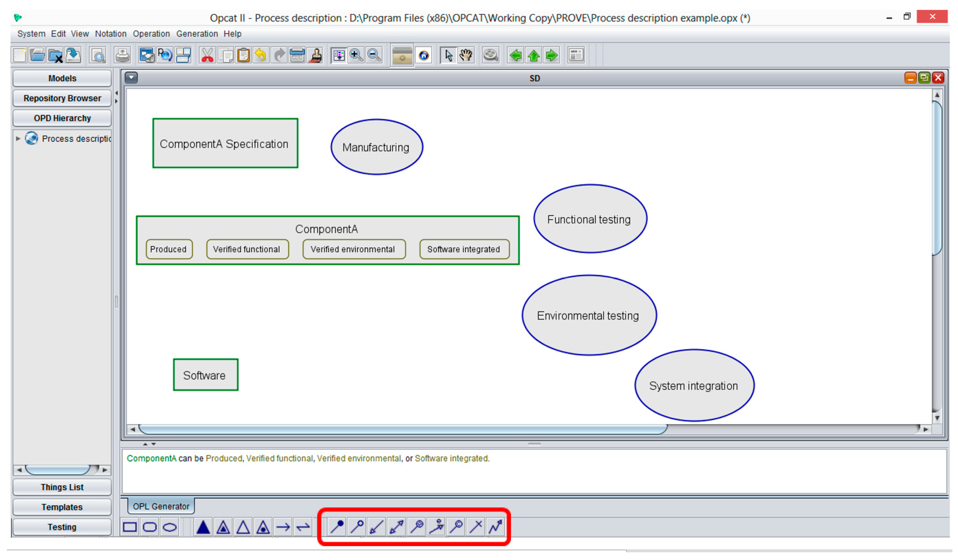
Task: Select the object rectangle shape tool
Action: 130,527
